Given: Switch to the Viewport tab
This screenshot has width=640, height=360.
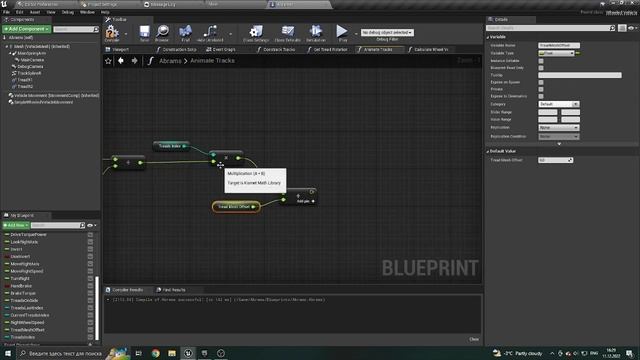Looking at the screenshot, I should click(118, 49).
